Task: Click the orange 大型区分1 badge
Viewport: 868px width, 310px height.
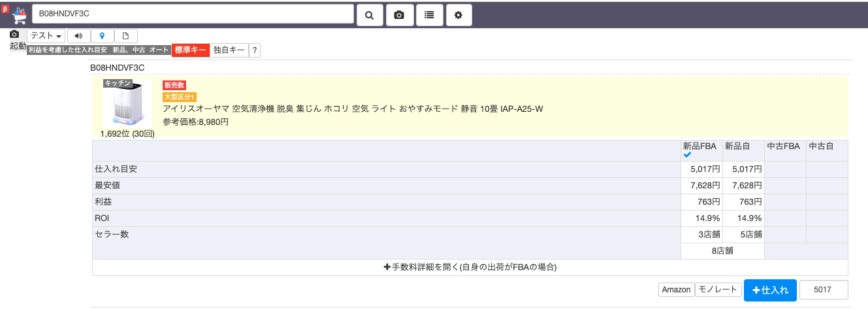Action: (180, 97)
